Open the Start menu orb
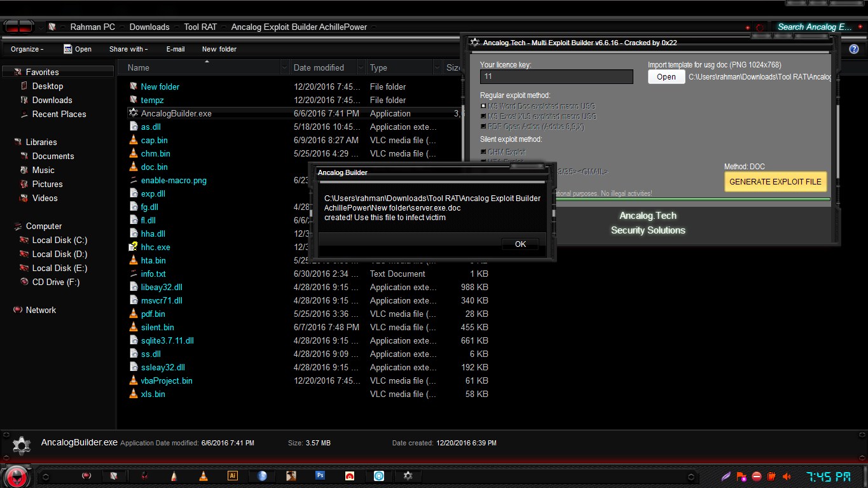868x488 pixels. [x=17, y=476]
